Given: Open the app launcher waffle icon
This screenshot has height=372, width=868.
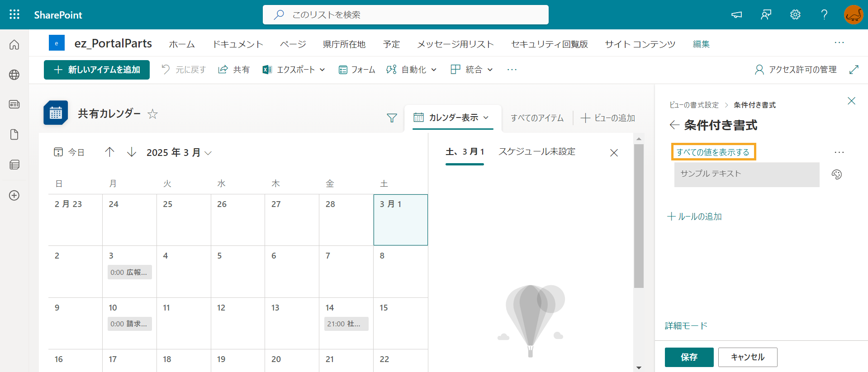Looking at the screenshot, I should pos(14,14).
